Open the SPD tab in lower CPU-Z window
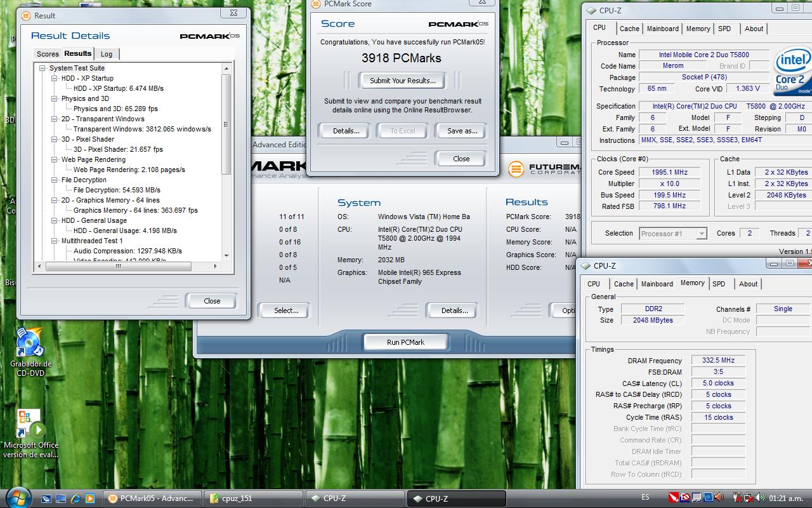This screenshot has width=812, height=508. point(718,284)
